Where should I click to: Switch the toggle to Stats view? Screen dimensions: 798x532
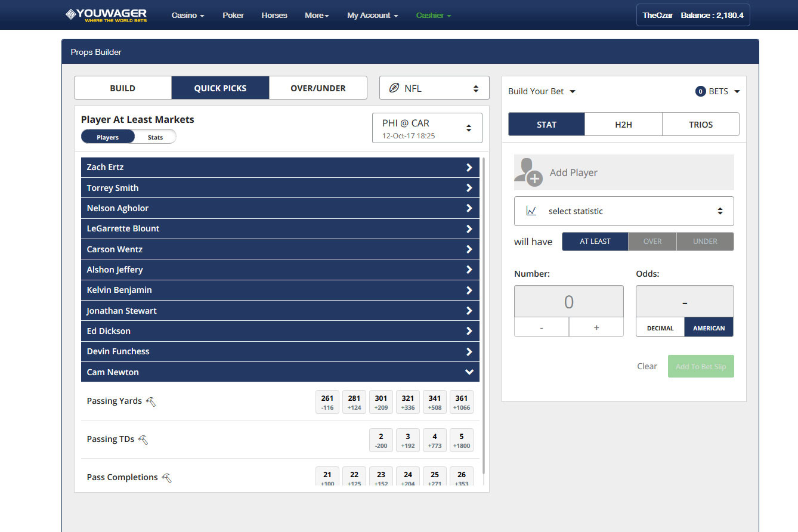155,137
